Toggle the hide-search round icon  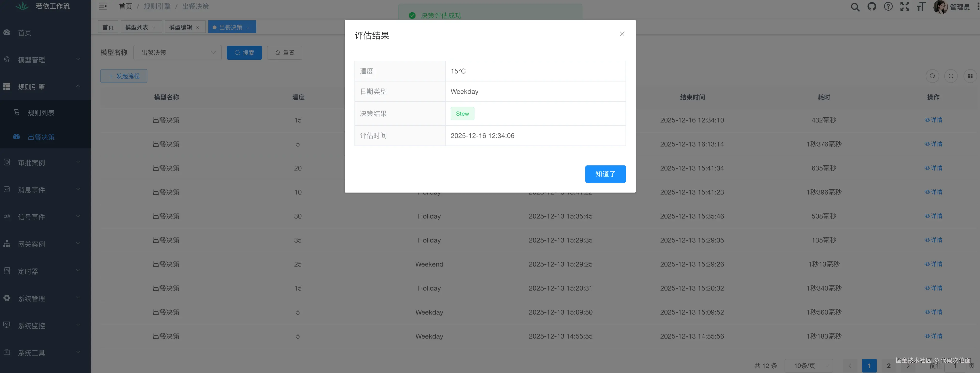tap(932, 76)
